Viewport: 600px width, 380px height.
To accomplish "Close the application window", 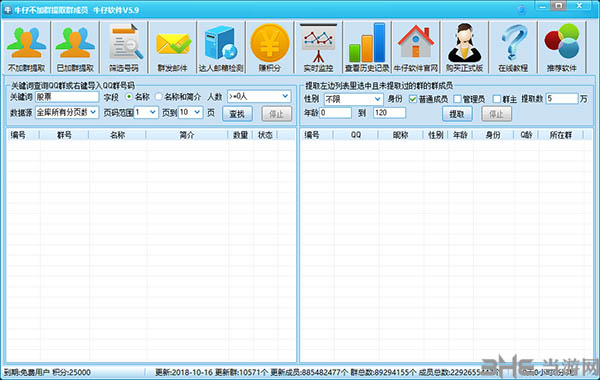I will (x=579, y=6).
